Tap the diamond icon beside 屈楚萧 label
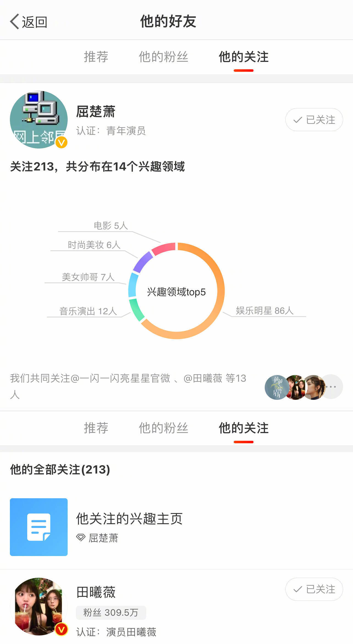 pos(81,538)
